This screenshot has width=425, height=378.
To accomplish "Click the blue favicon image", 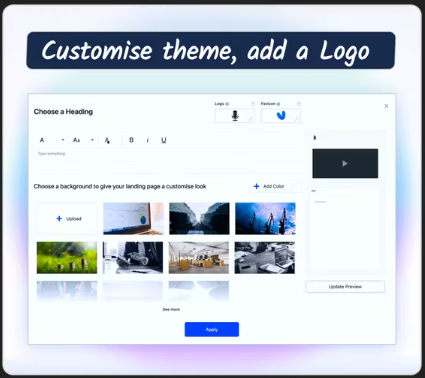I will [x=281, y=116].
